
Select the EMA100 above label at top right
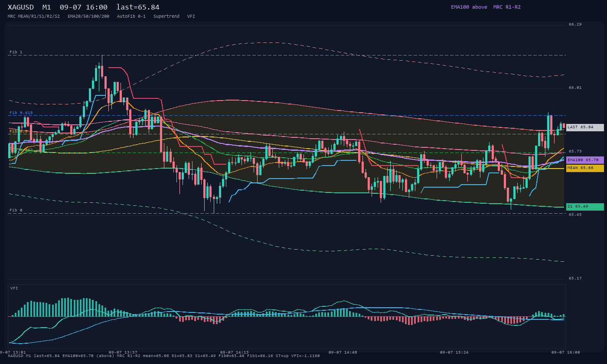469,7
